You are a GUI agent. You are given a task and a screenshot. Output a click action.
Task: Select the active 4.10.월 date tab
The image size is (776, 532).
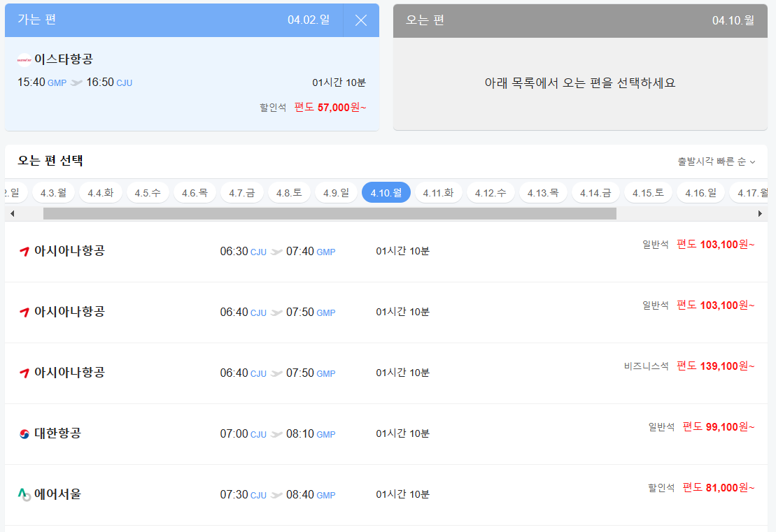coord(386,193)
